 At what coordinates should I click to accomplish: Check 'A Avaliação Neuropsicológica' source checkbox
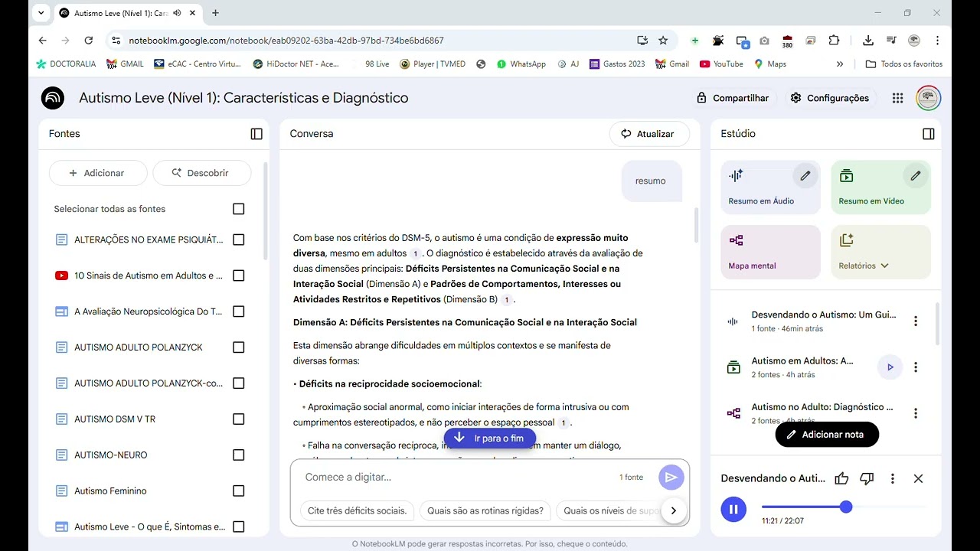[x=238, y=311]
